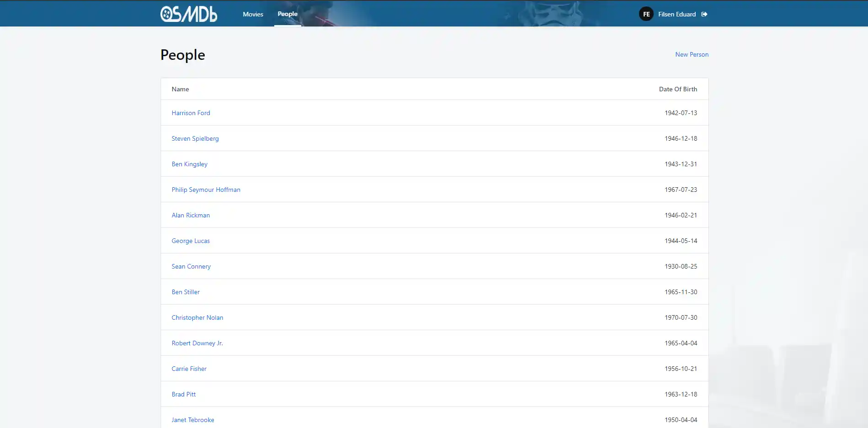Click the birth date 1944-05-14
This screenshot has width=868, height=428.
click(681, 241)
